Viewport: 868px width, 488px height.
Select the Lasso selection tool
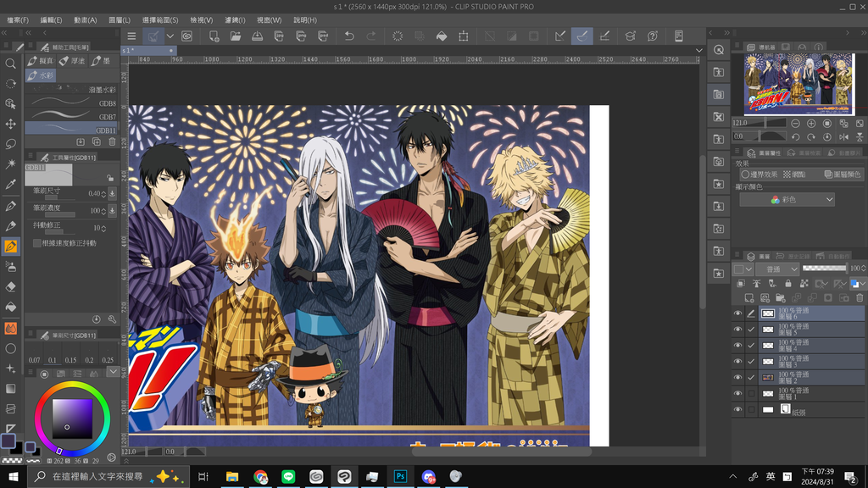click(10, 144)
